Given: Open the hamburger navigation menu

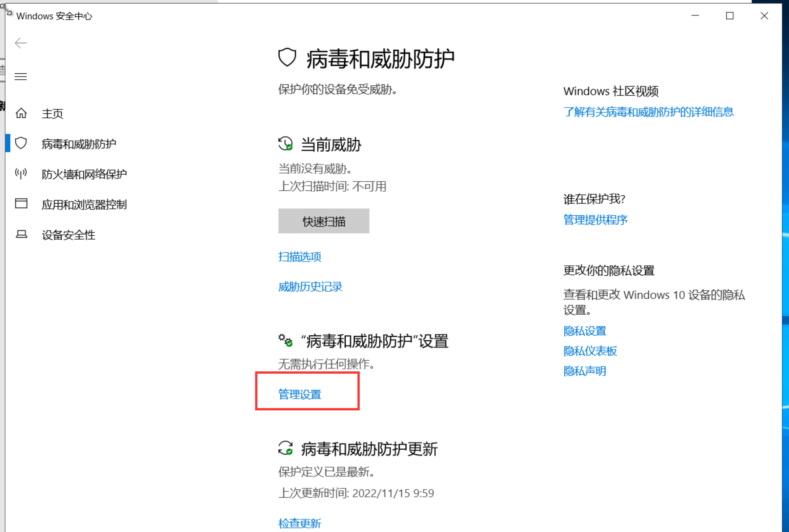Looking at the screenshot, I should tap(21, 77).
